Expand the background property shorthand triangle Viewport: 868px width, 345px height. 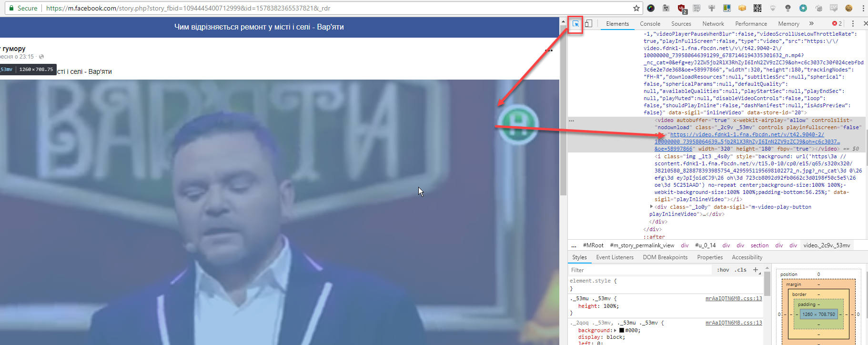(615, 330)
